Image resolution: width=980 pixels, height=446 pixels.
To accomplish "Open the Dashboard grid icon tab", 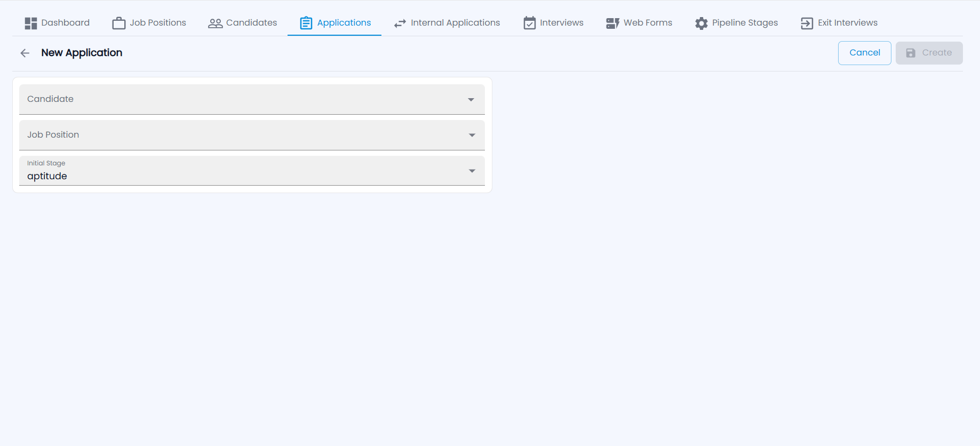I will (x=57, y=23).
